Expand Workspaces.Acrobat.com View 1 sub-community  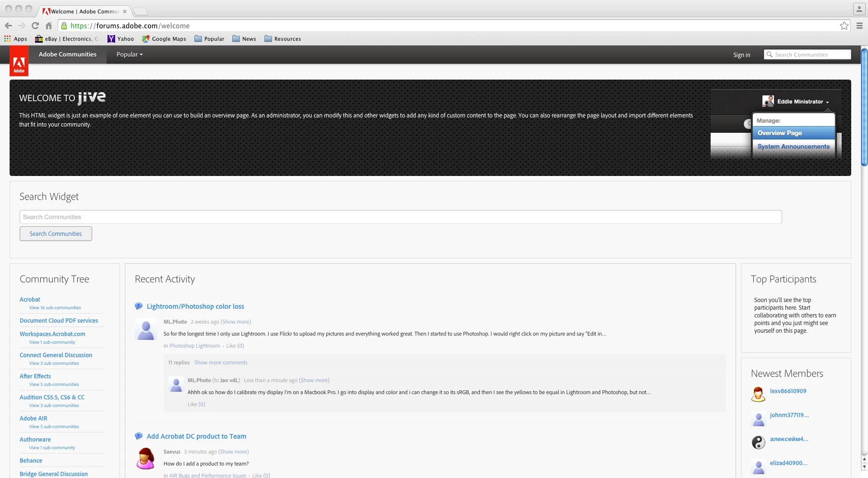point(52,342)
